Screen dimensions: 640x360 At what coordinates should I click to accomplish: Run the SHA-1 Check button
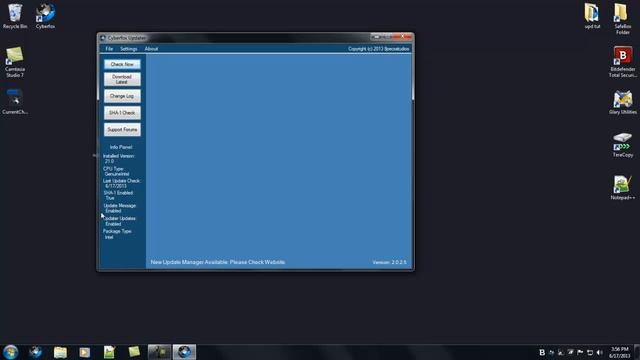(122, 113)
